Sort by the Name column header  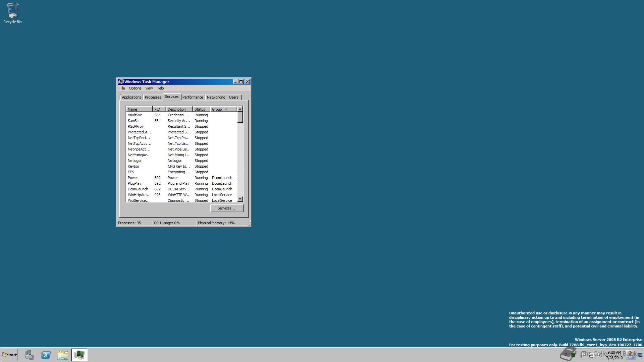(x=139, y=109)
